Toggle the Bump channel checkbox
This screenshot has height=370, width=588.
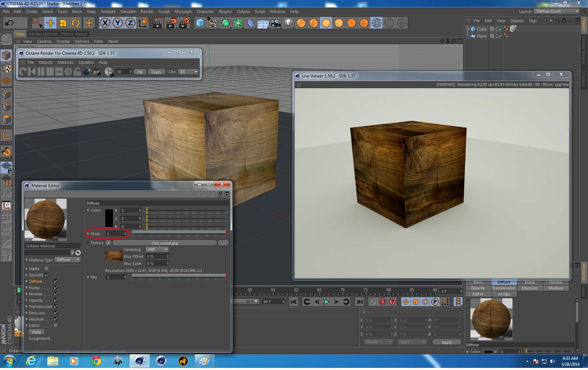[x=56, y=288]
